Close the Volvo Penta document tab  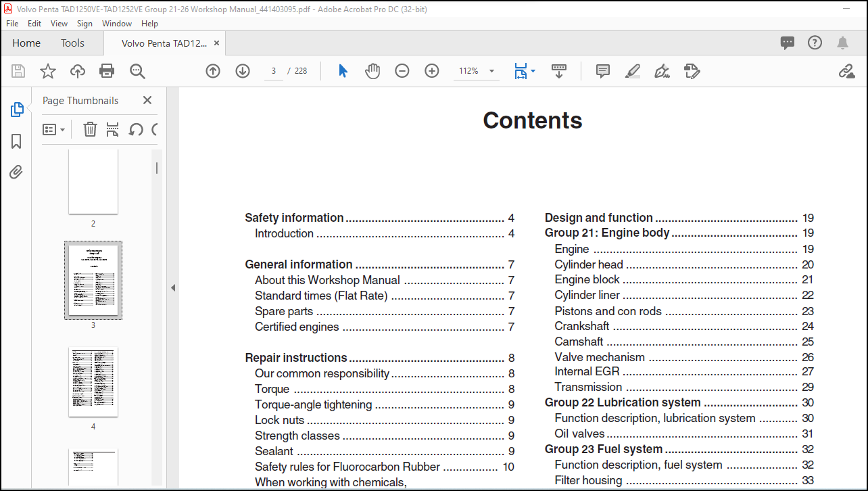(216, 43)
